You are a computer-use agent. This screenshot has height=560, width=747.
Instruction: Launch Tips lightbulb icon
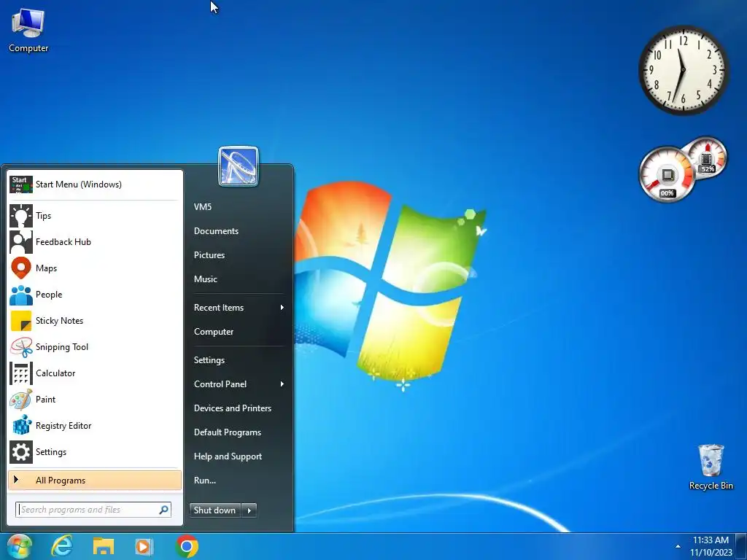[21, 216]
